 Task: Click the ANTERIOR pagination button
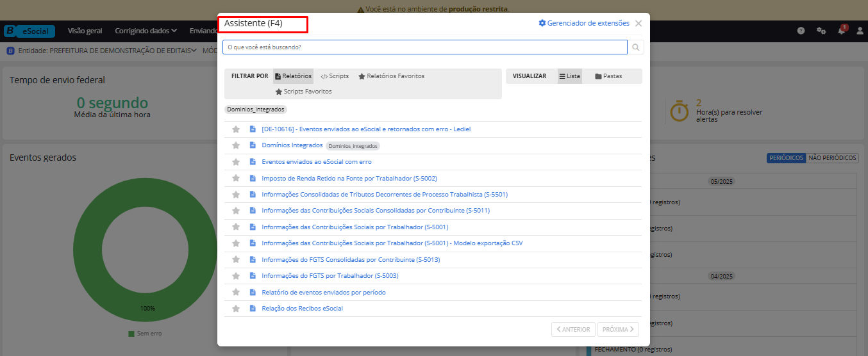click(x=573, y=329)
